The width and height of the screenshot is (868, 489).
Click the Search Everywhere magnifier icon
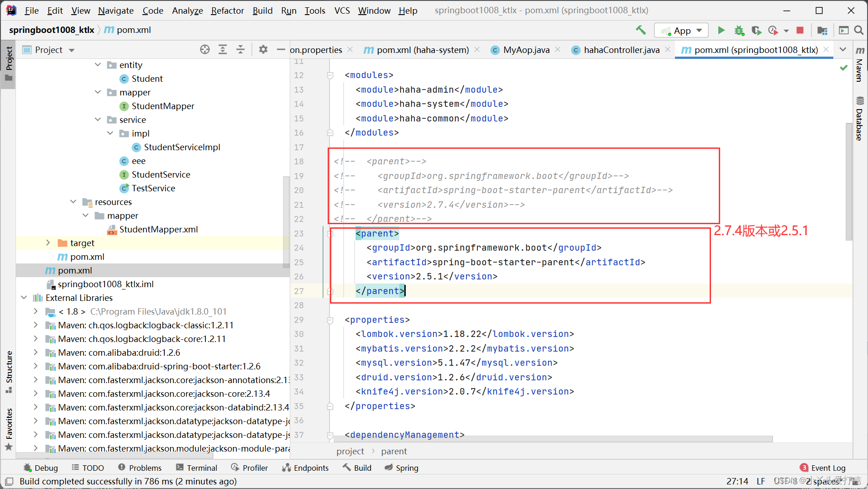pyautogui.click(x=858, y=30)
